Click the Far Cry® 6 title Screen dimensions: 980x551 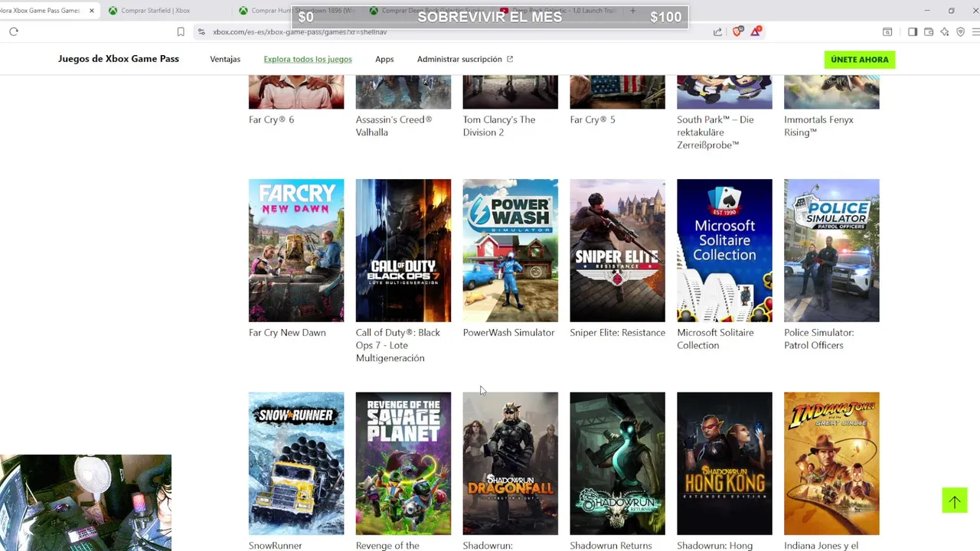tap(271, 119)
